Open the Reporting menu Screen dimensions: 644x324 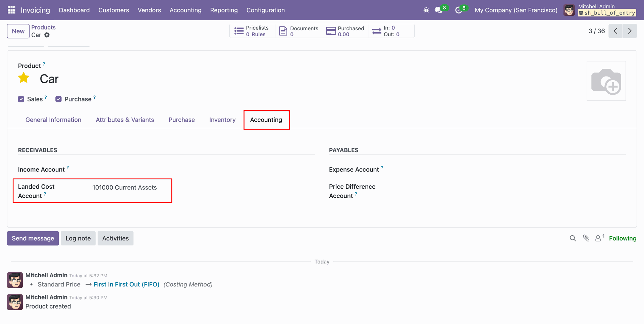pyautogui.click(x=224, y=10)
